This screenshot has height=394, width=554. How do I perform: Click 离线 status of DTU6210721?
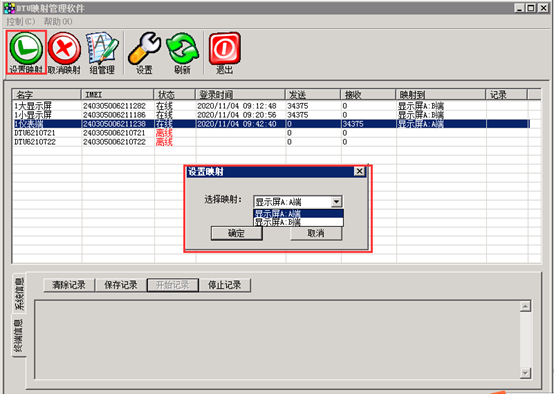164,133
